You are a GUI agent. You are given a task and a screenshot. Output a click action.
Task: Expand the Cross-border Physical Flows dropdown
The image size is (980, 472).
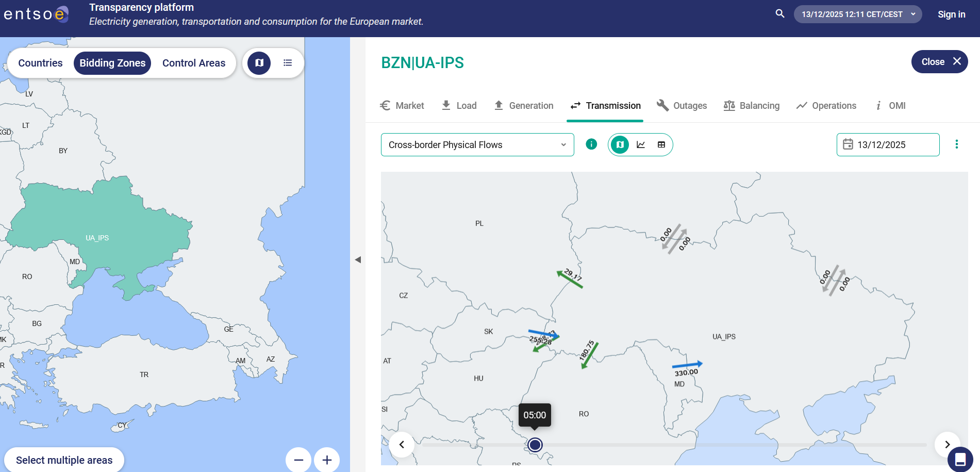point(477,145)
